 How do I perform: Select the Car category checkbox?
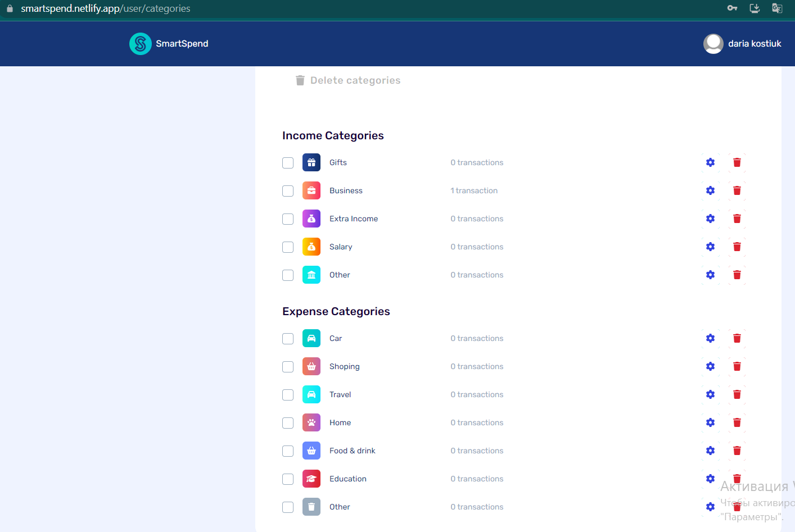[x=287, y=338]
